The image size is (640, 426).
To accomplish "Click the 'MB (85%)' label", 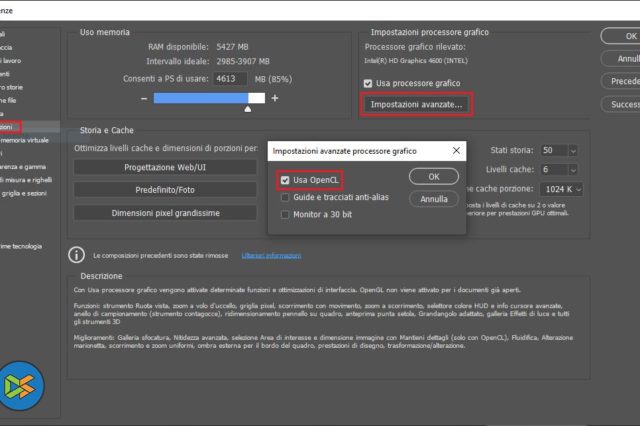I will [x=273, y=79].
